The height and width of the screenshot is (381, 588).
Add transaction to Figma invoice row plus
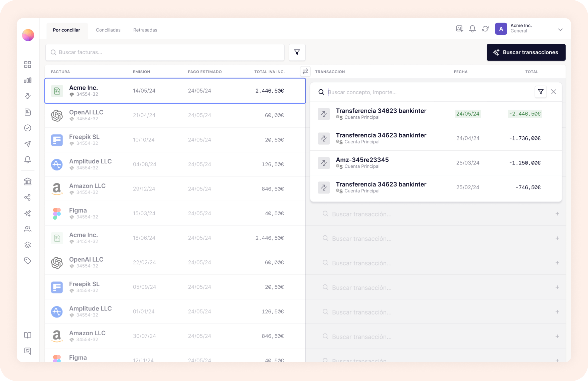557,214
